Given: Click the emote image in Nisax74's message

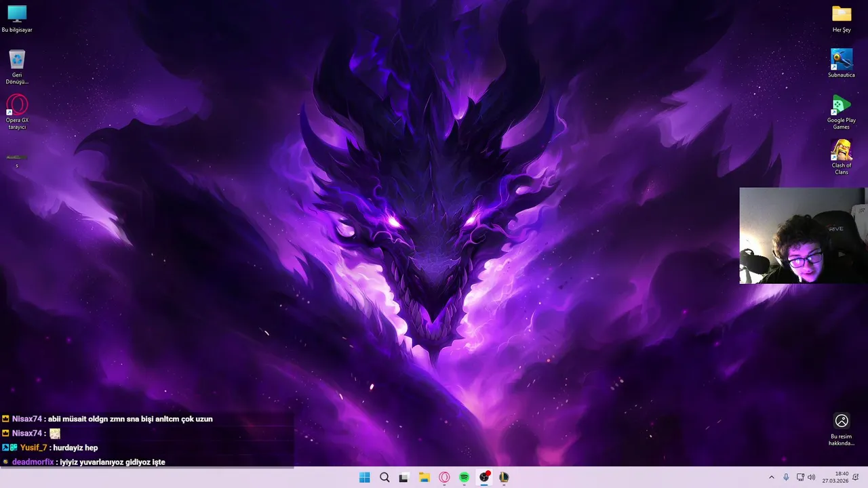Looking at the screenshot, I should click(55, 433).
